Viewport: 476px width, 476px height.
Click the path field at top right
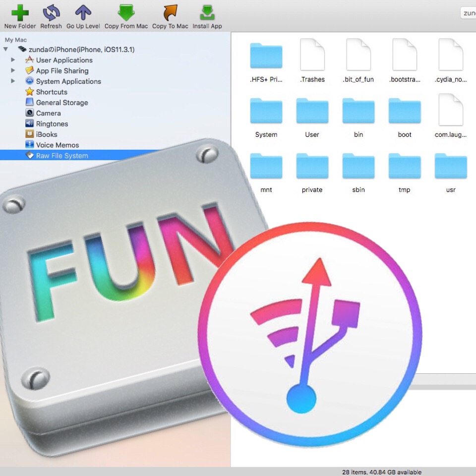(x=468, y=13)
